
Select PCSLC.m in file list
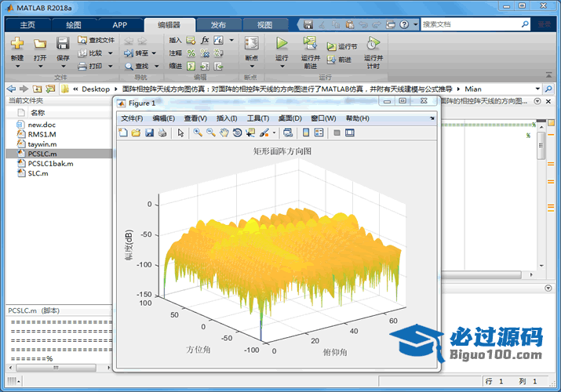pos(60,154)
